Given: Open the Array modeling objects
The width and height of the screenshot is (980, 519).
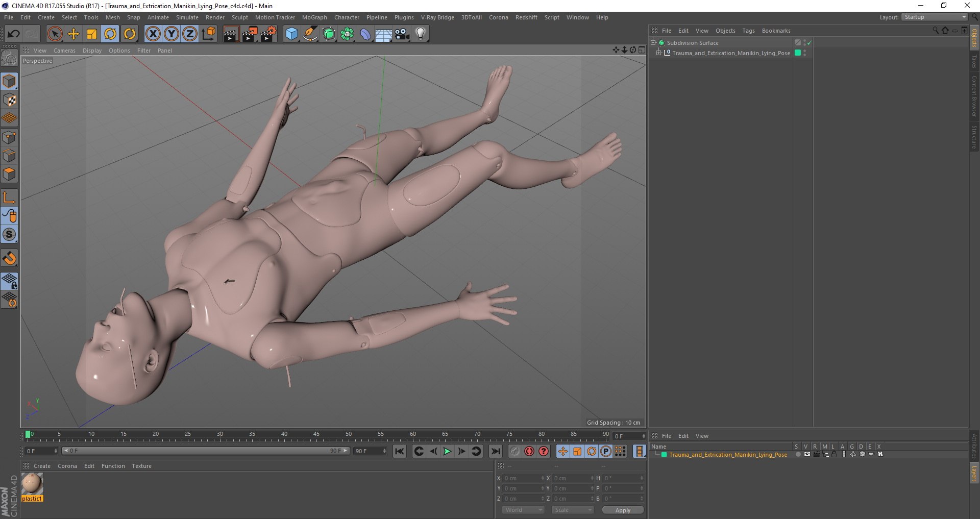Looking at the screenshot, I should tap(347, 34).
